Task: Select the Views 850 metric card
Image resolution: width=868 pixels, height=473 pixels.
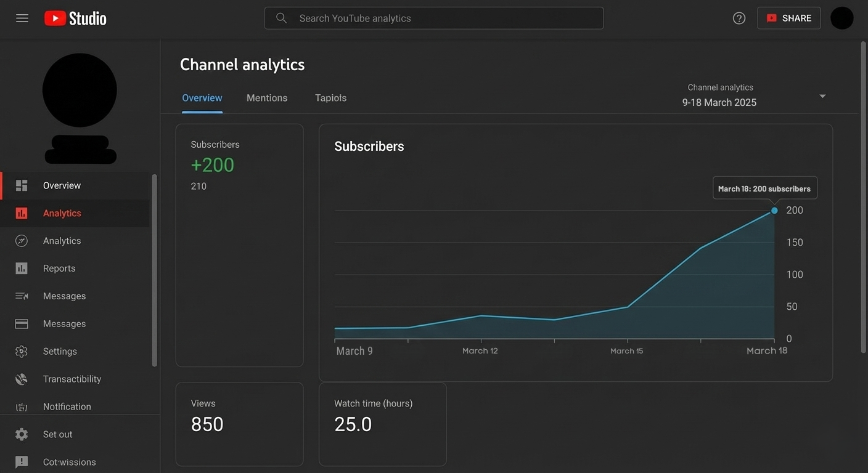Action: click(239, 424)
